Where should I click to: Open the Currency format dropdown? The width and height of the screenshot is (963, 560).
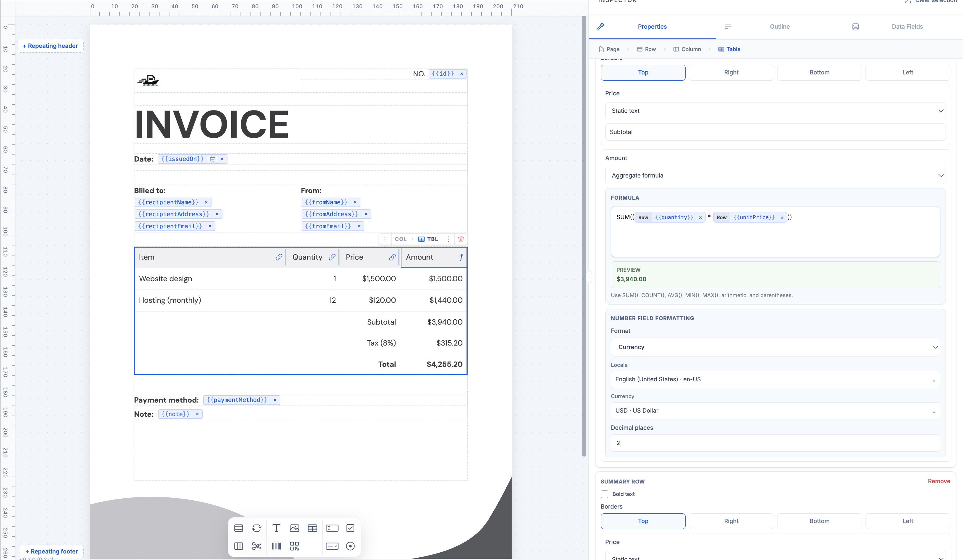(x=775, y=347)
